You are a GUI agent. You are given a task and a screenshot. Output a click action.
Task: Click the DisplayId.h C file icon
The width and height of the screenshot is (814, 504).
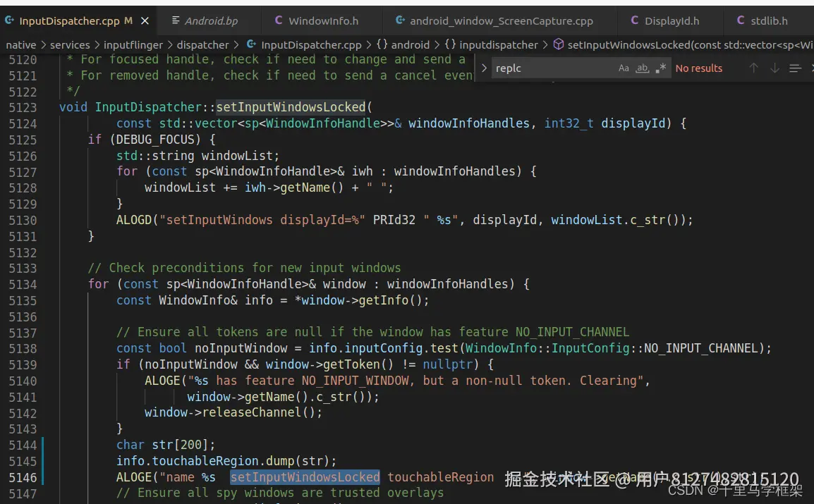[634, 20]
